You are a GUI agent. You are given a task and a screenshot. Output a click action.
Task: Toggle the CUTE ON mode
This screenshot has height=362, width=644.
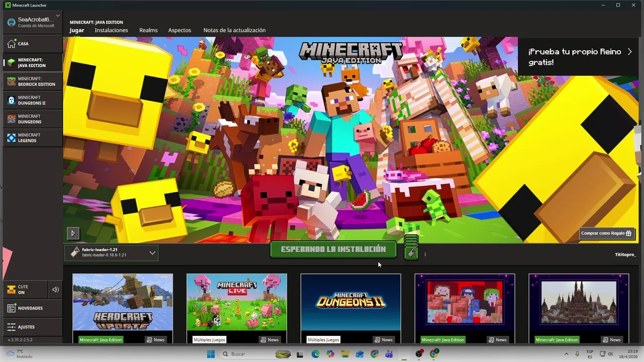[25, 290]
